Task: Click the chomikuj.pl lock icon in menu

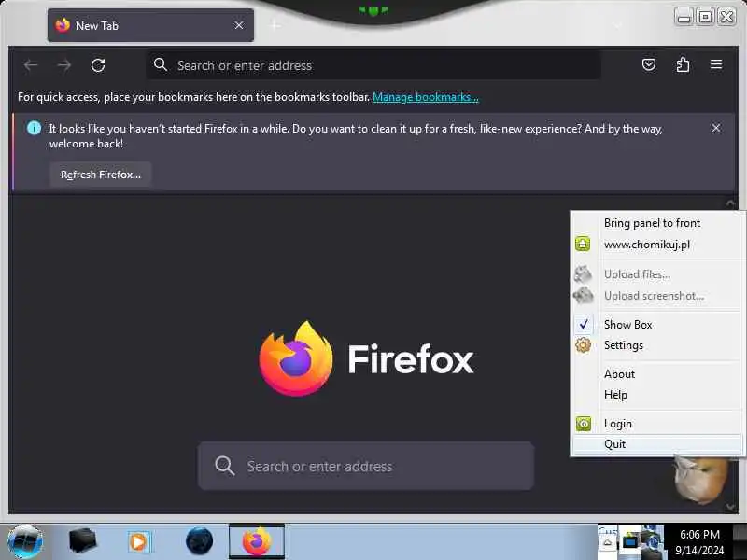Action: (x=582, y=244)
